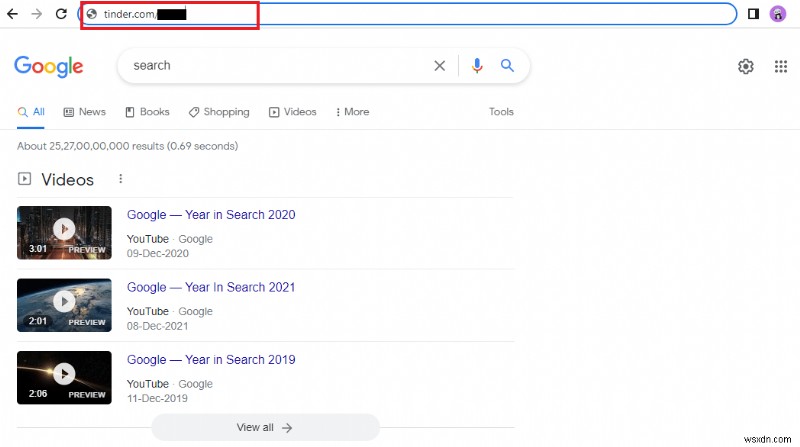
Task: Click the browser back arrow
Action: pyautogui.click(x=12, y=15)
